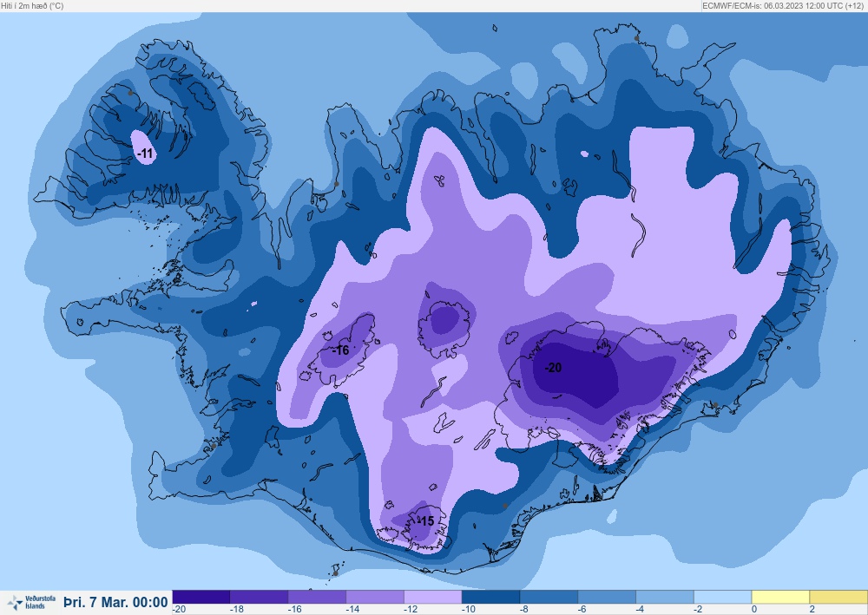Select the legend swatch between -16 and -14
Viewport: 868px width, 615px height.
point(317,597)
